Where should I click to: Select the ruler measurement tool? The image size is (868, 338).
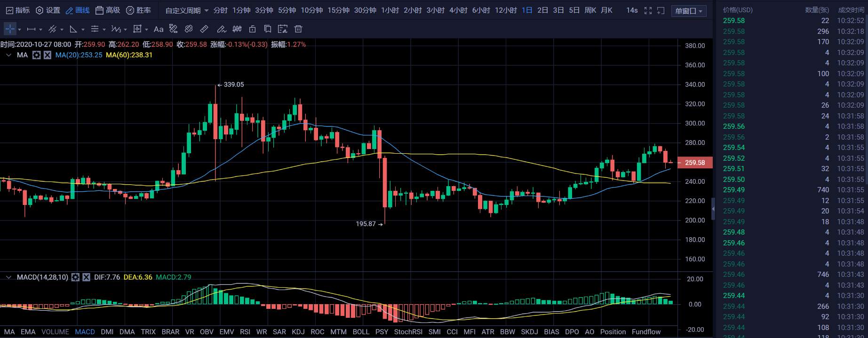click(x=204, y=29)
